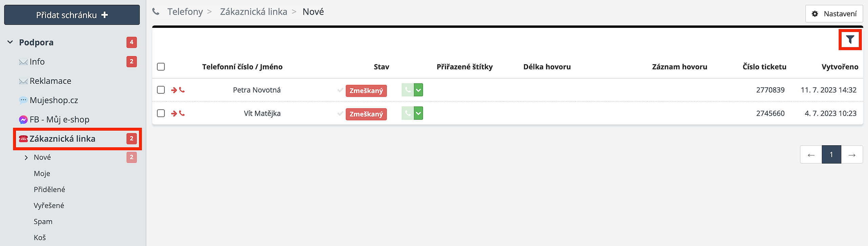The width and height of the screenshot is (868, 246).
Task: Toggle the select-all checkbox in the table header
Action: [x=161, y=67]
